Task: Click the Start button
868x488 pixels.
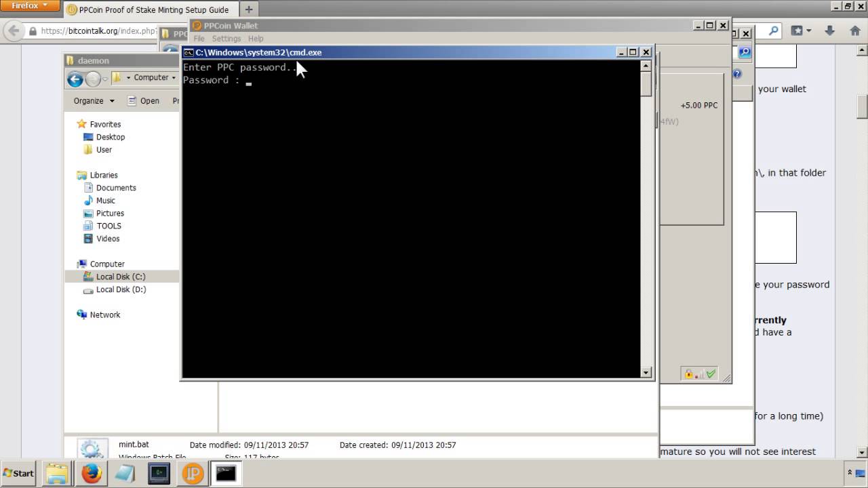Action: pyautogui.click(x=19, y=473)
